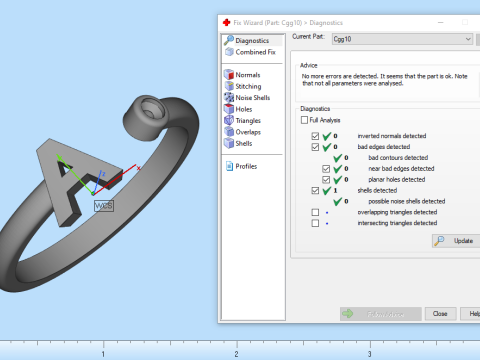The image size is (480, 360).
Task: Open the Overlaps fix icon
Action: click(229, 132)
